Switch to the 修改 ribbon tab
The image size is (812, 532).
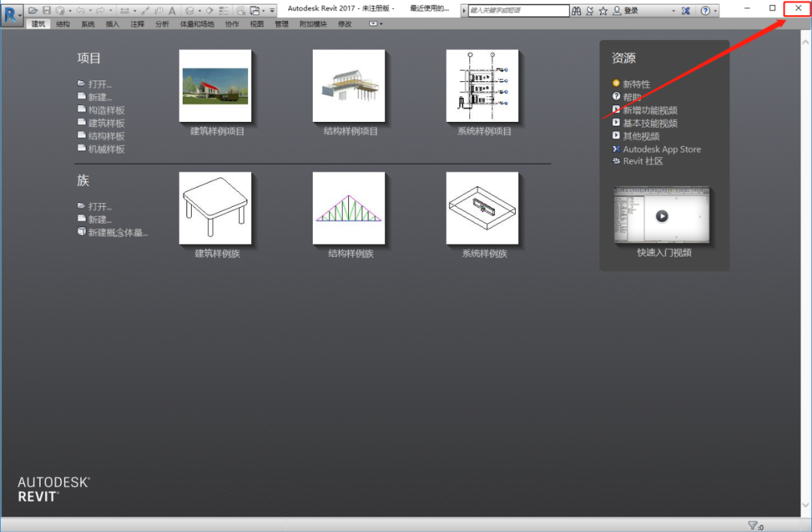(345, 24)
